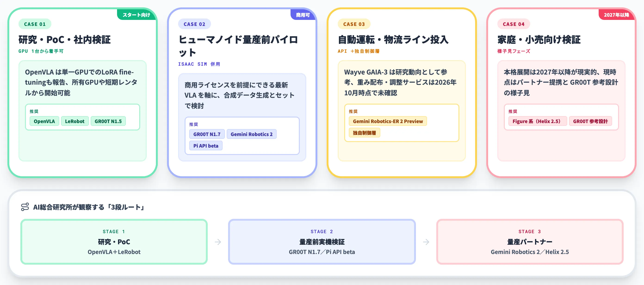Click the 独自制御層 tag in Case 03
Screen dimensions: 644x285
(364, 133)
